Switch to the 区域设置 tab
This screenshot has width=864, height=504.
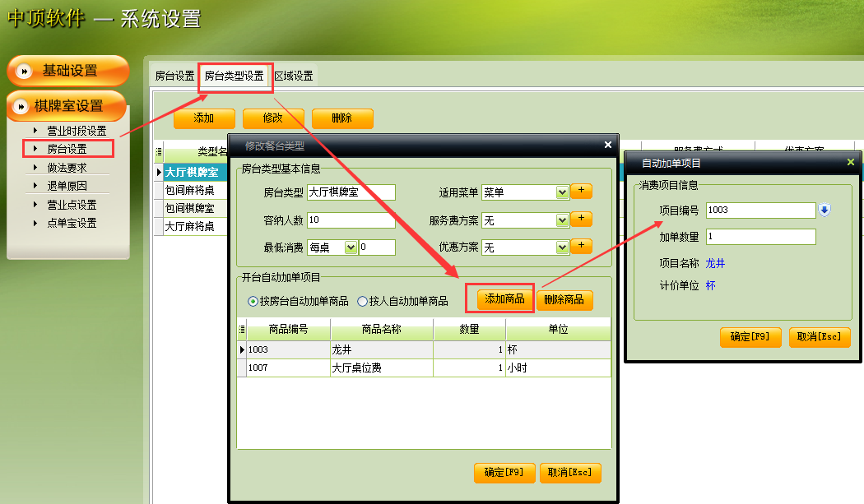point(294,76)
